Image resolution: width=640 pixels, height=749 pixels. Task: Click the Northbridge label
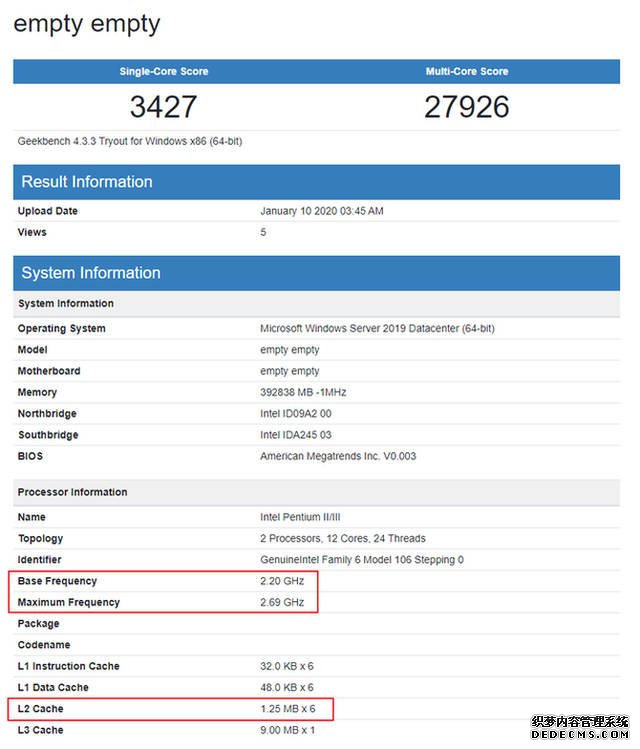point(47,414)
